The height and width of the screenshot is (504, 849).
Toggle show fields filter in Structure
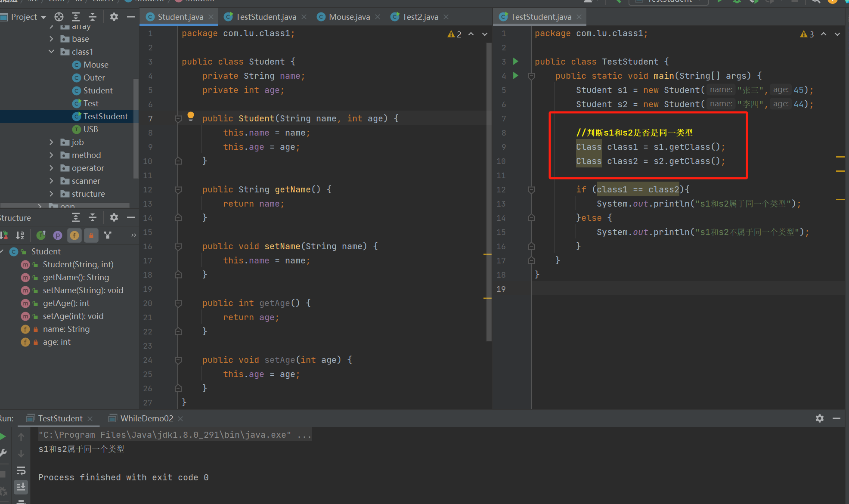tap(74, 235)
